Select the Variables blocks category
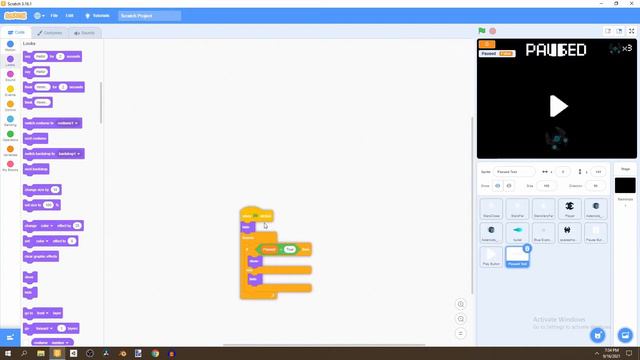 (x=10, y=151)
